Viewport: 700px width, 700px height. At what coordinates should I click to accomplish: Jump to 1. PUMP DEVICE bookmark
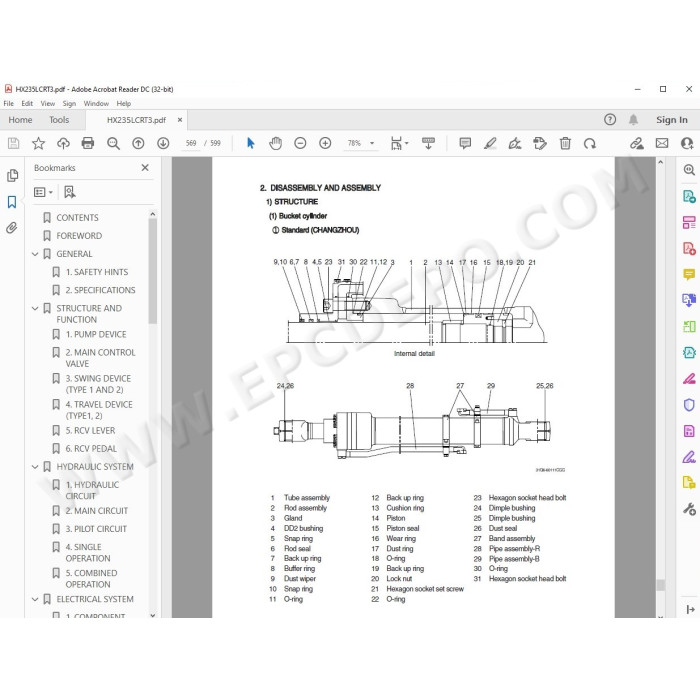tap(96, 334)
